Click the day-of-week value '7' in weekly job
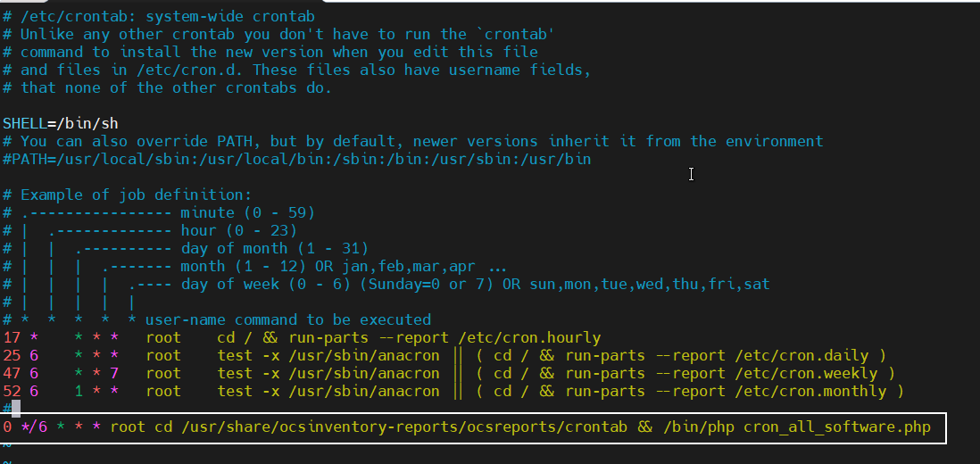980x464 pixels. pos(113,374)
